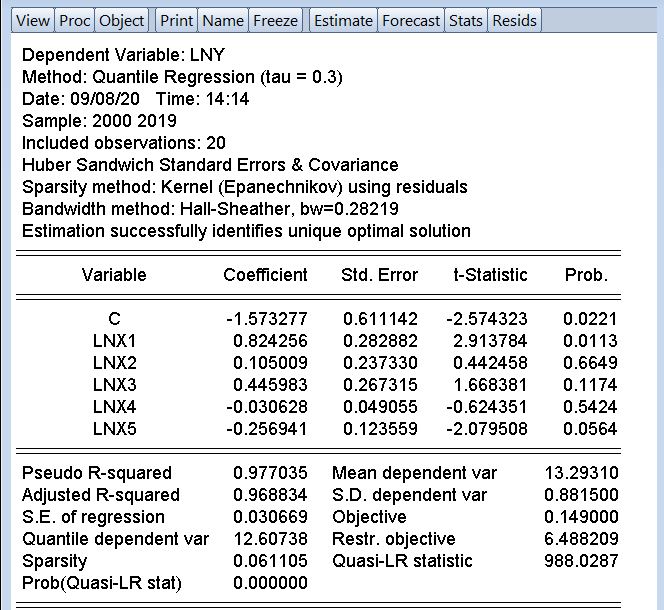Show residuals via Resids button
Image resolution: width=664 pixels, height=610 pixels.
coord(514,20)
